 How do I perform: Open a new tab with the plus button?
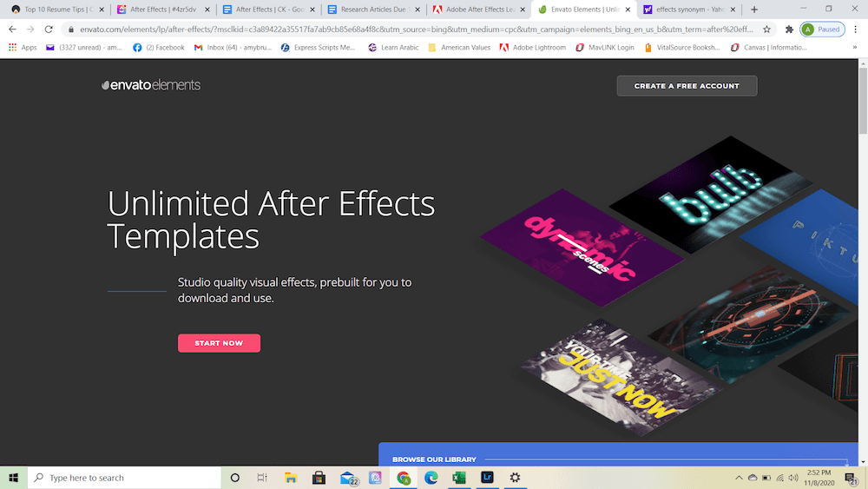(x=754, y=10)
